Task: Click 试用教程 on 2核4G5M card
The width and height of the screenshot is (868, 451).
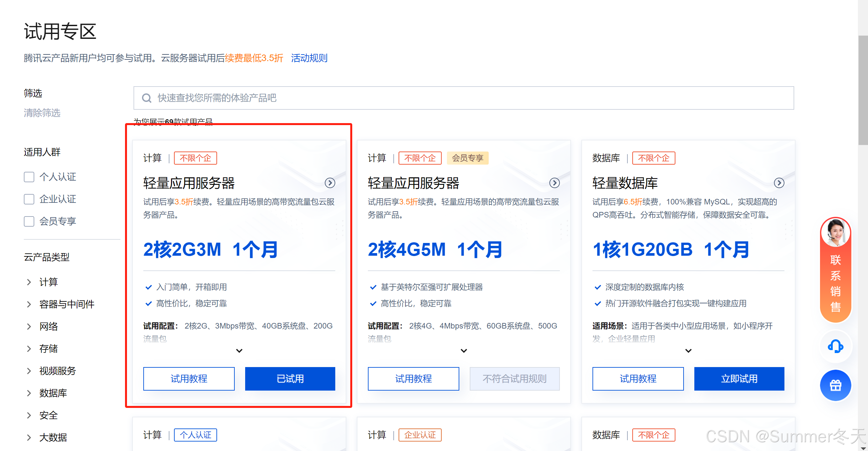Action: 413,379
